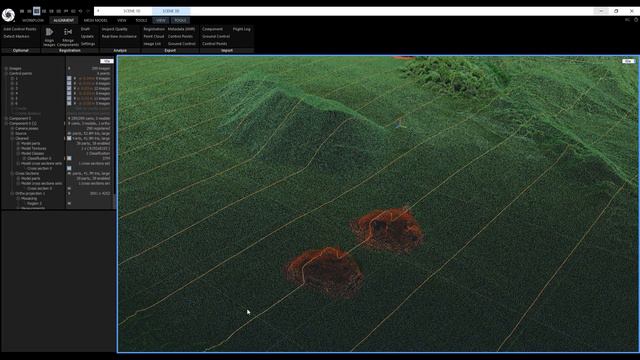Click the Draft alignment button
The image size is (640, 360).
pos(85,29)
